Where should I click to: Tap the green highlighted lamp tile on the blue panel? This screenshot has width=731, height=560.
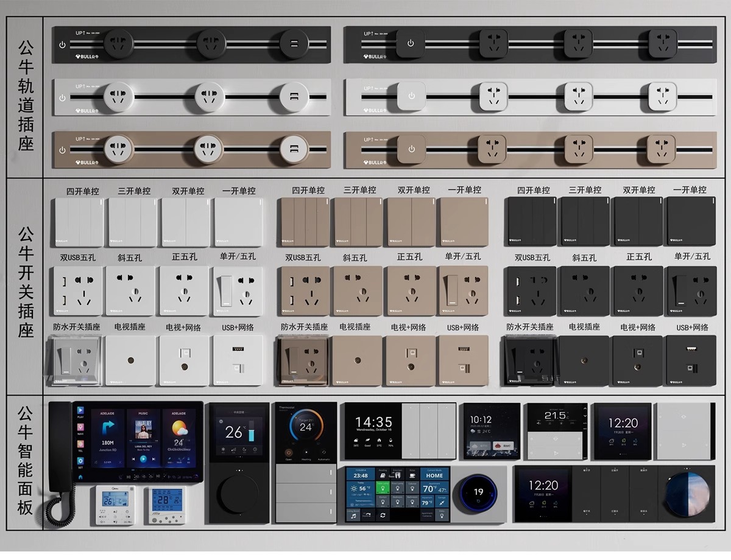(x=383, y=488)
